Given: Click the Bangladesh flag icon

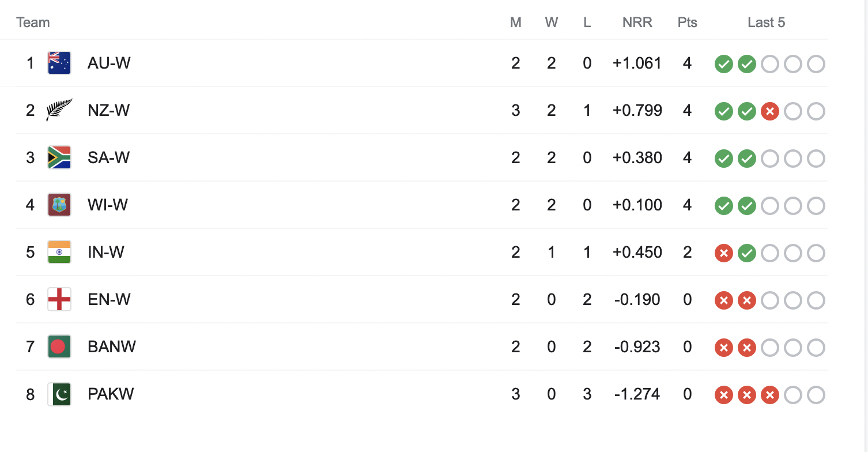Looking at the screenshot, I should 59,346.
